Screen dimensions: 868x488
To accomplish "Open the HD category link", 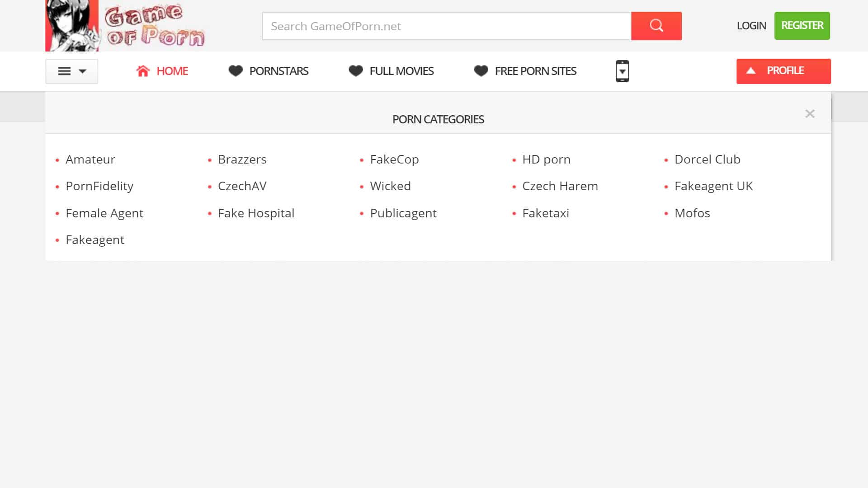I will tap(546, 160).
